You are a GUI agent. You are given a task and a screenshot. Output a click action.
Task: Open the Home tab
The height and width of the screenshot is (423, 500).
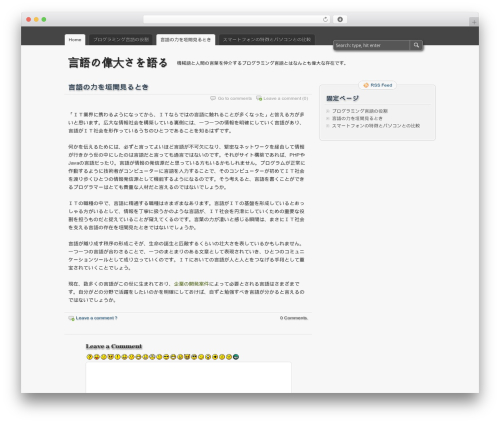point(75,40)
